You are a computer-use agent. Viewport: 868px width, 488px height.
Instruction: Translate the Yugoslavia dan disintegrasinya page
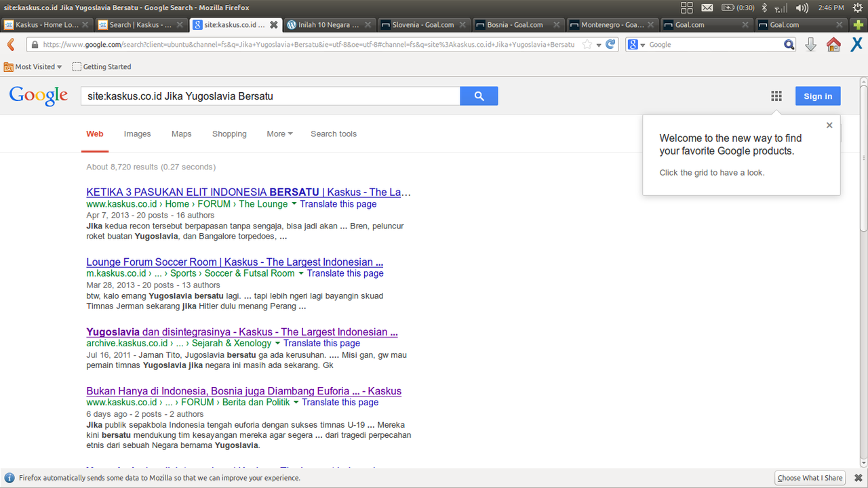321,344
